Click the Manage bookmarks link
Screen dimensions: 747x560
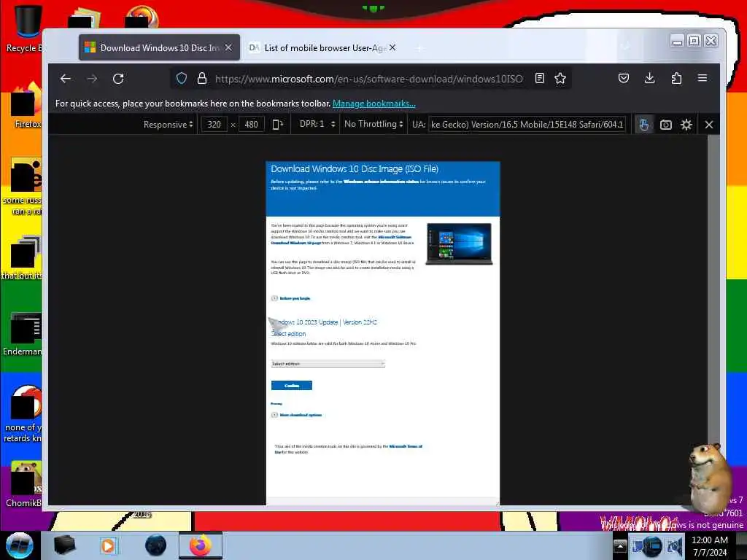point(374,104)
